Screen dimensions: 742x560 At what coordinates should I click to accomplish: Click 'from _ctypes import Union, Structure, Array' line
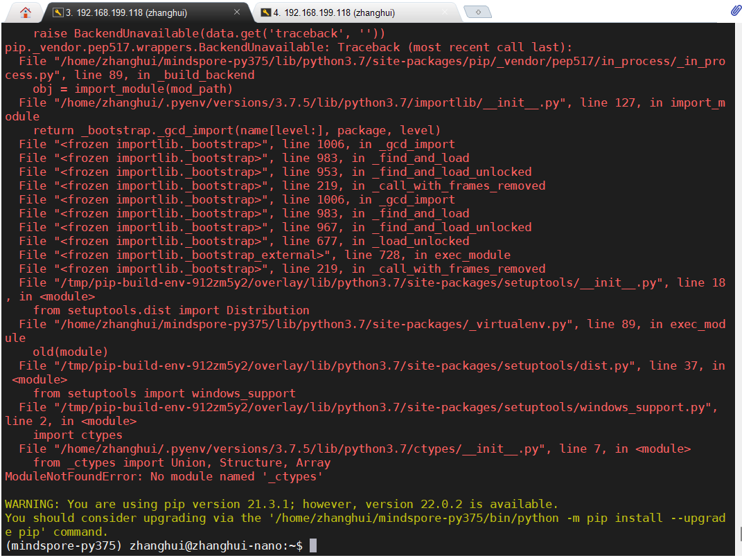[182, 462]
